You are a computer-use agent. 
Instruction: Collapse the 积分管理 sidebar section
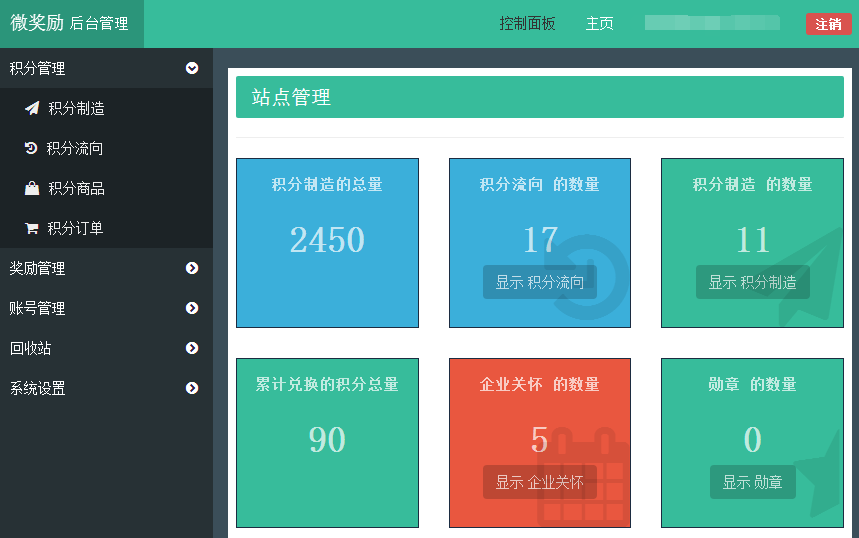point(192,68)
